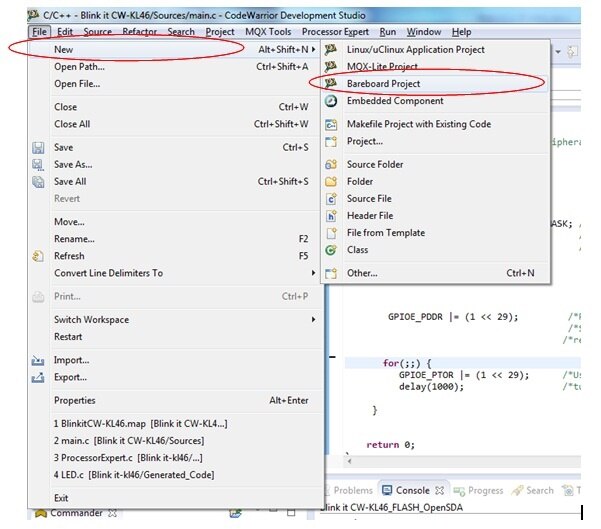
Task: Choose MQX-Lite Project in the New submenu
Action: pyautogui.click(x=436, y=66)
